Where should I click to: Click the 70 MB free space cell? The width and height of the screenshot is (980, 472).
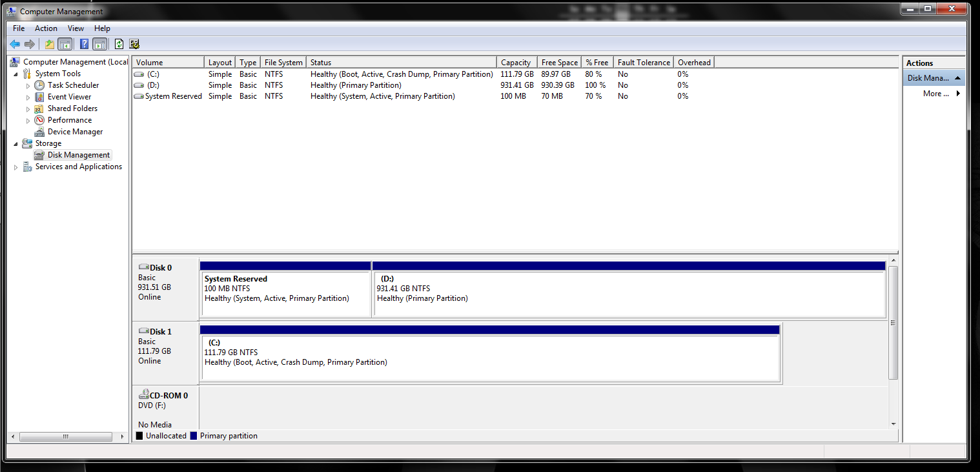tap(552, 96)
